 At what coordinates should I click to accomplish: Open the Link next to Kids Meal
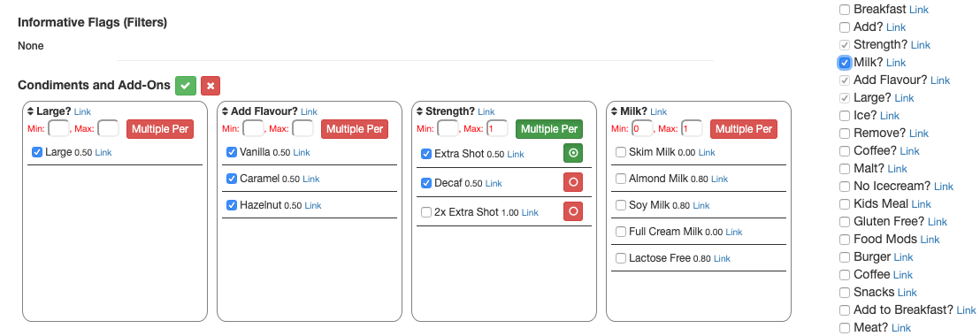pyautogui.click(x=922, y=204)
